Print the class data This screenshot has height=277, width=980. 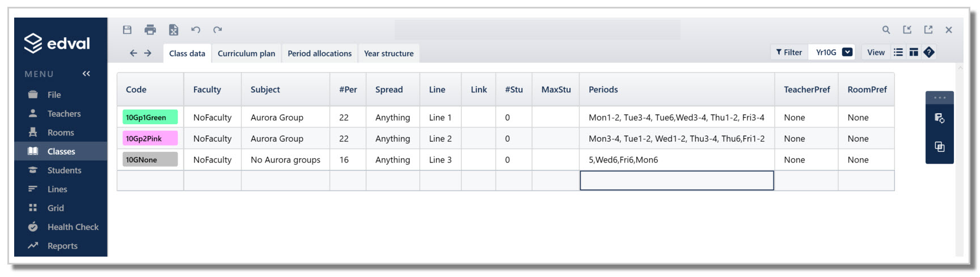[x=150, y=30]
